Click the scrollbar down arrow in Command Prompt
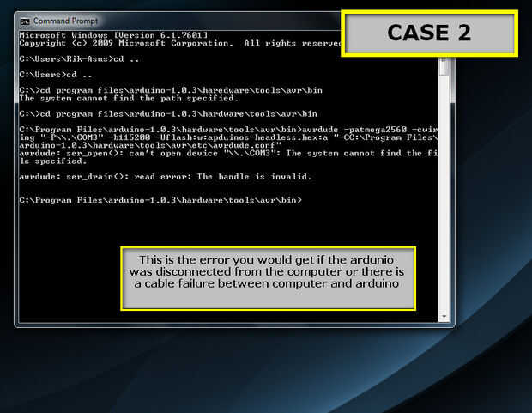This screenshot has height=413, width=532. pyautogui.click(x=444, y=317)
